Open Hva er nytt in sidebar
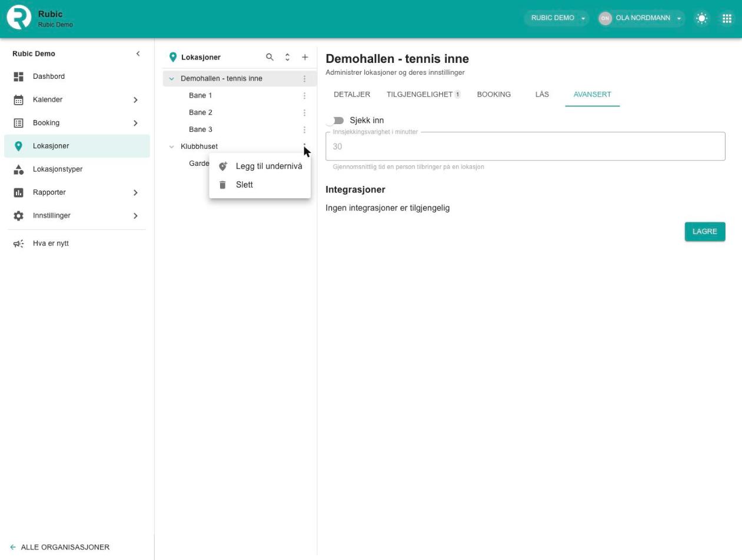The image size is (742, 560). click(77, 244)
